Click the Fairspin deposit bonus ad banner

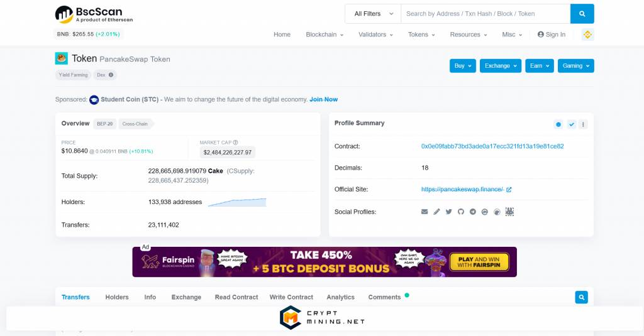click(325, 262)
